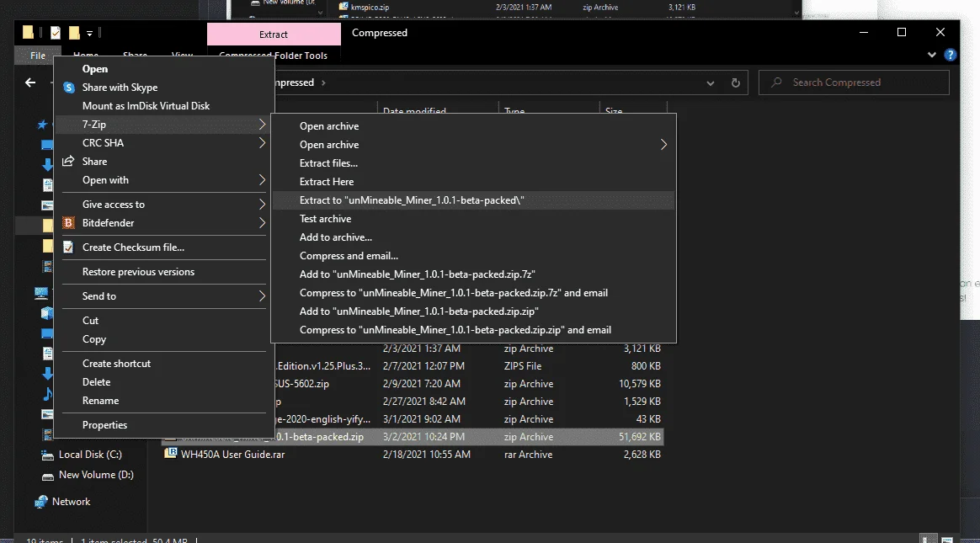Click the Bitdefender B icon

pyautogui.click(x=69, y=223)
